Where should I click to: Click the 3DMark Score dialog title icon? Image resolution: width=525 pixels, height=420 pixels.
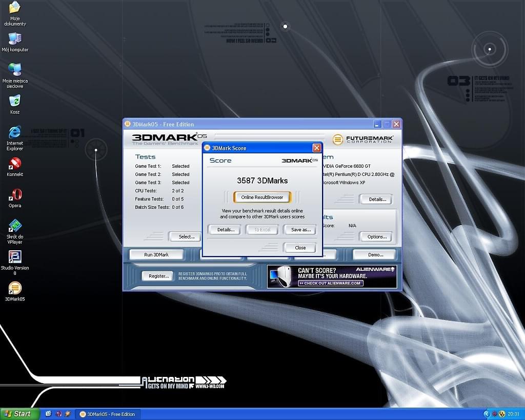(207, 148)
